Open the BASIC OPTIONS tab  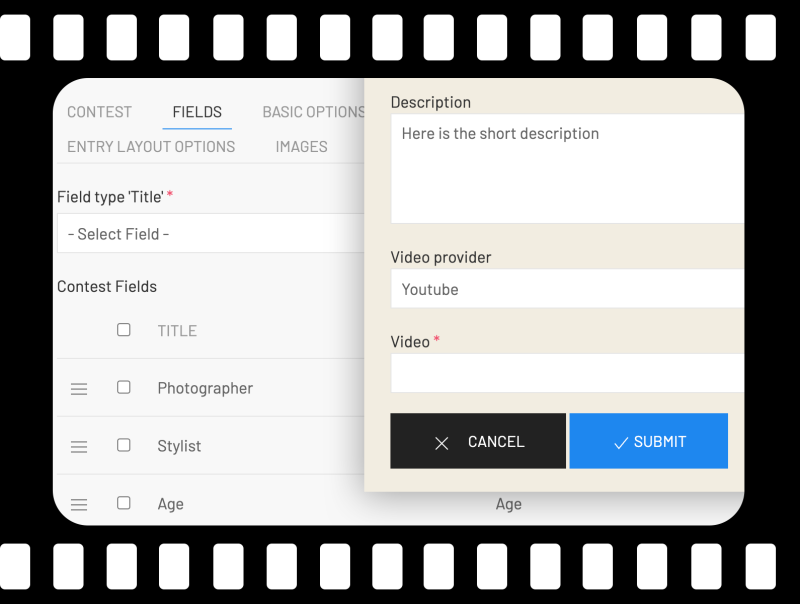click(x=312, y=112)
